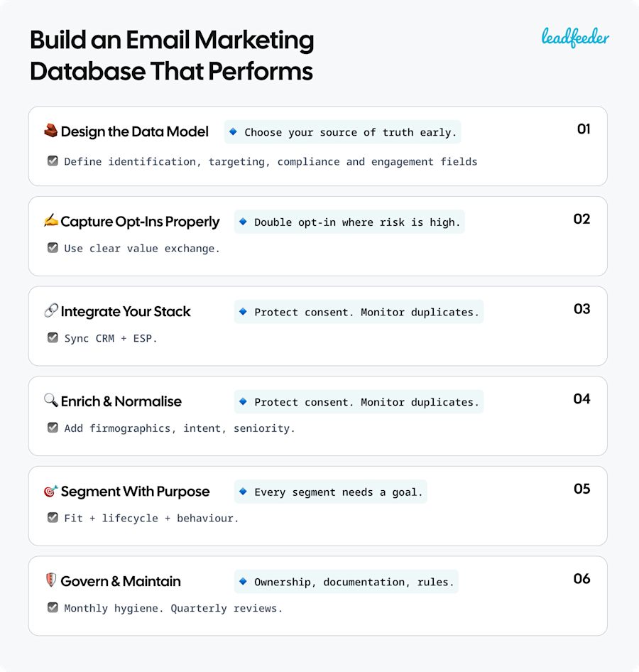Click the writing hand icon beside Capture Opt-Ins Properly
This screenshot has width=639, height=672.
(x=51, y=221)
